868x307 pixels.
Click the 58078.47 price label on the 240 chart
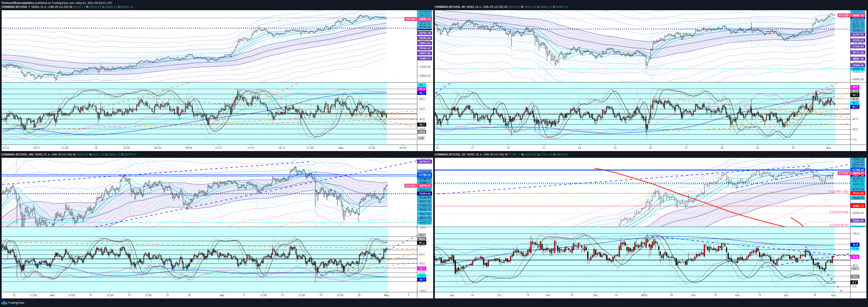[x=425, y=186]
